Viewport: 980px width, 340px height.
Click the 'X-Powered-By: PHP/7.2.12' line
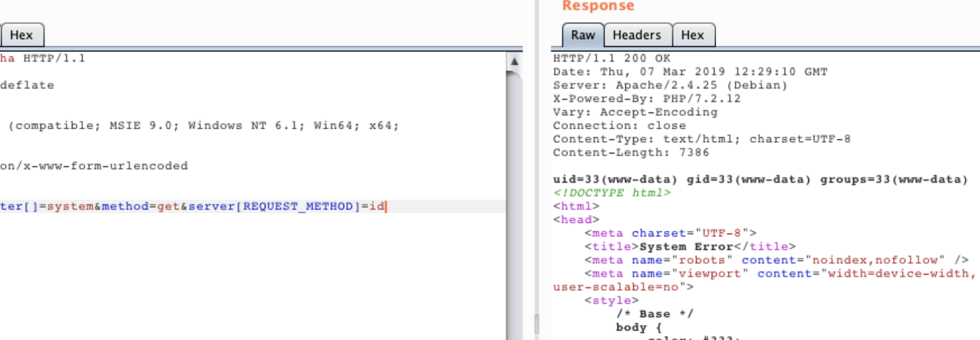click(646, 99)
